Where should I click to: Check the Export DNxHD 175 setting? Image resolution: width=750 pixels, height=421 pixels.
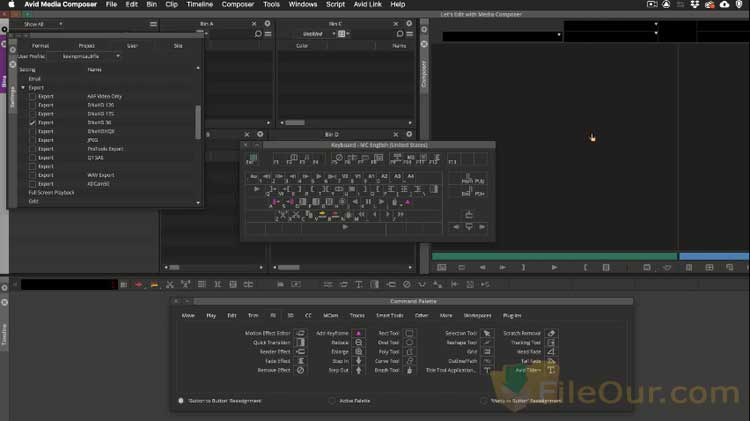coord(33,114)
